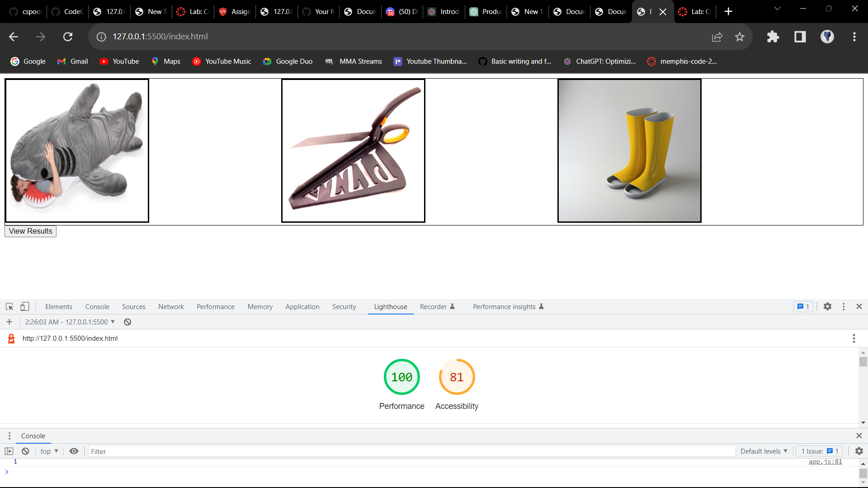The height and width of the screenshot is (488, 868).
Task: Click the share page icon
Action: tap(717, 37)
